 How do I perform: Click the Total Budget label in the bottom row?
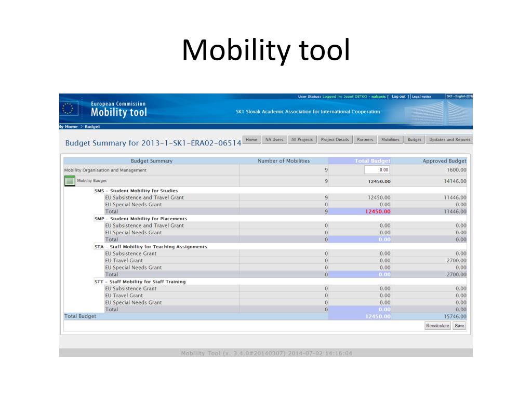click(x=80, y=316)
